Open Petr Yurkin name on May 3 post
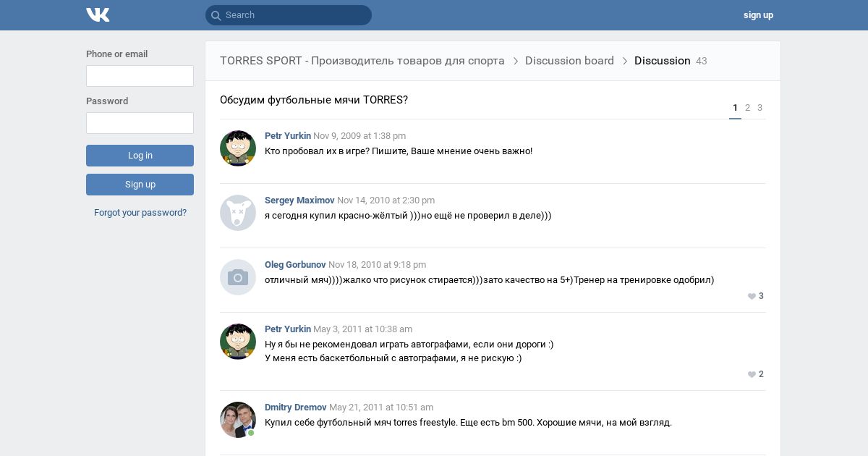 click(x=288, y=329)
